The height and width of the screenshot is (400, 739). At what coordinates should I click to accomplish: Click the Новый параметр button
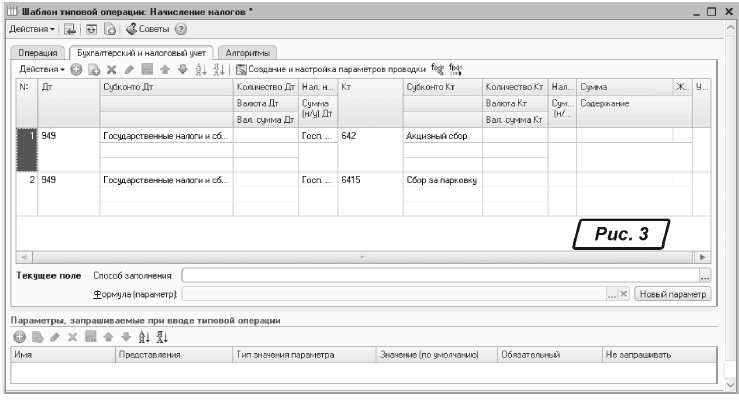click(x=673, y=294)
